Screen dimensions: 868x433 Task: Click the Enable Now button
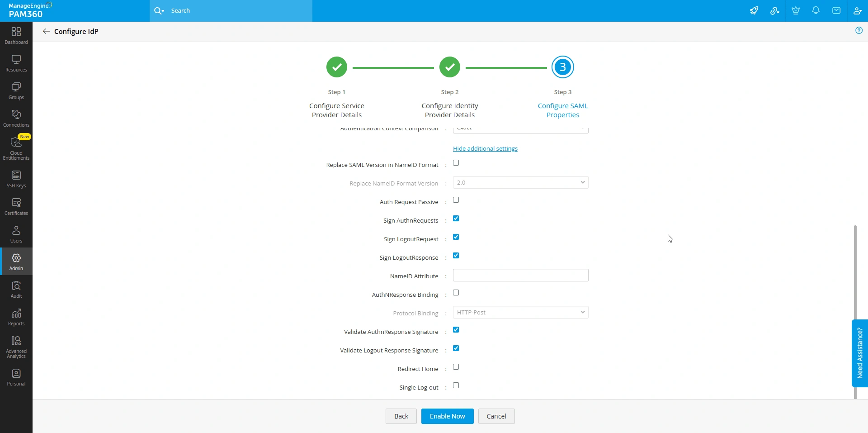click(447, 416)
